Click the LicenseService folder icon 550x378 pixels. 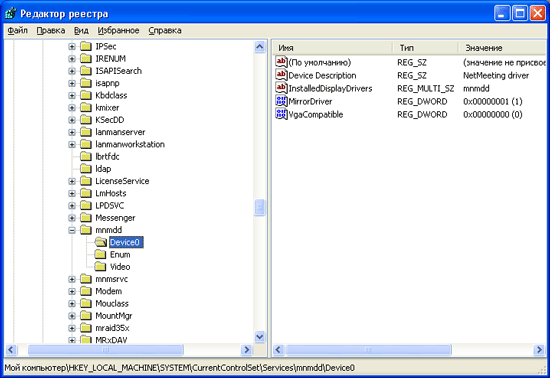[86, 181]
